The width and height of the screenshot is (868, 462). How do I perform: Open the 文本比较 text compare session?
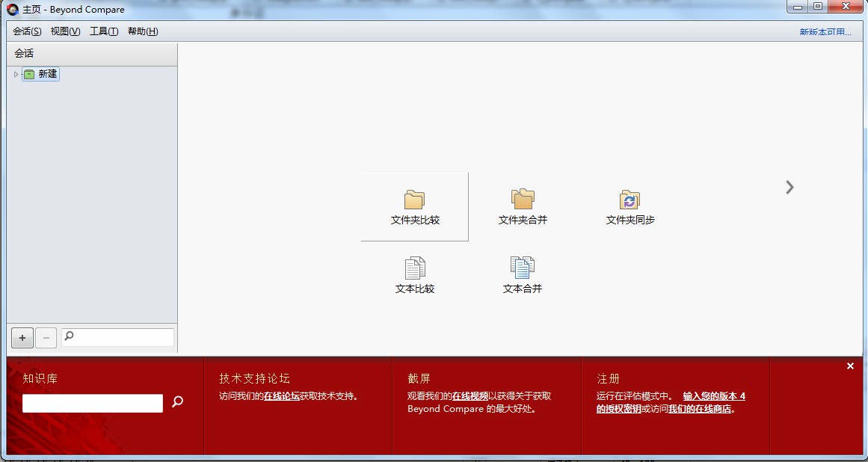pos(415,275)
